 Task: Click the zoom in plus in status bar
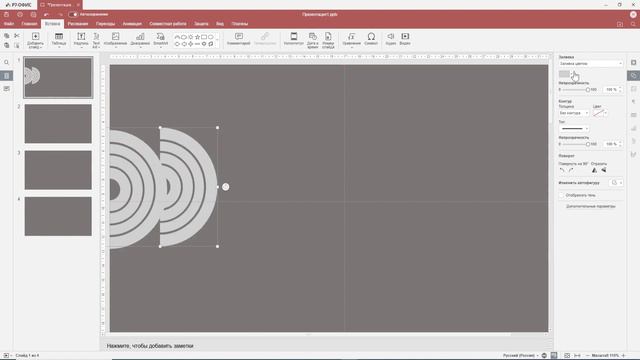point(623,356)
